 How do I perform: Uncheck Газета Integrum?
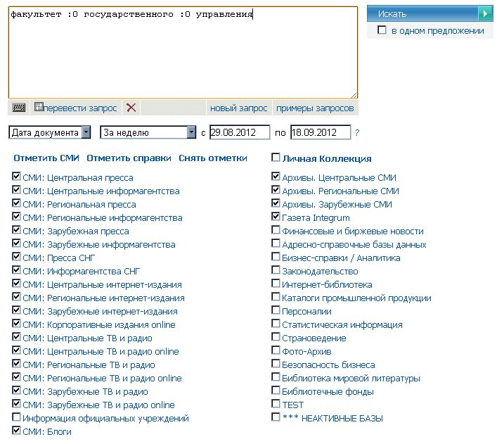tap(276, 217)
